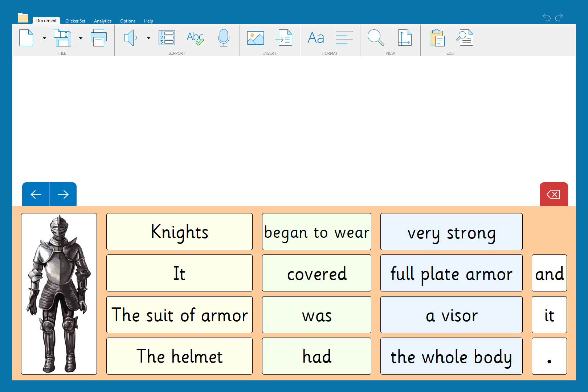The height and width of the screenshot is (392, 588).
Task: Open the speech options dropdown arrow
Action: click(148, 38)
